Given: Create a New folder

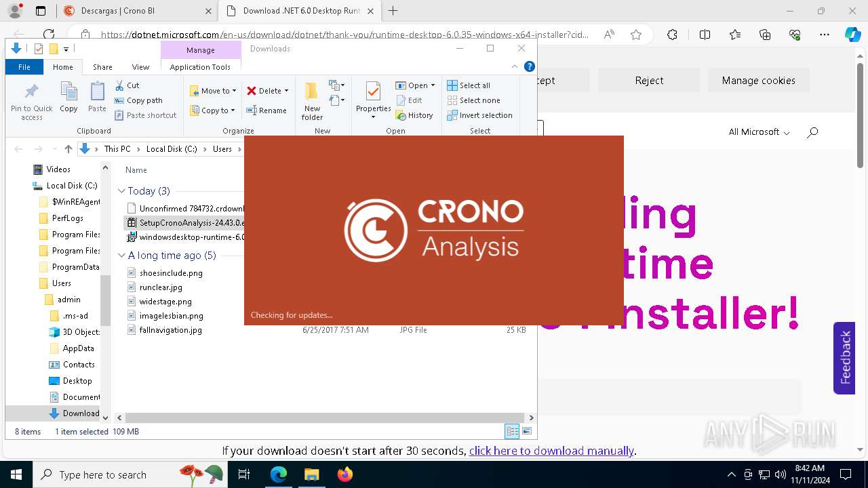Looking at the screenshot, I should tap(312, 102).
